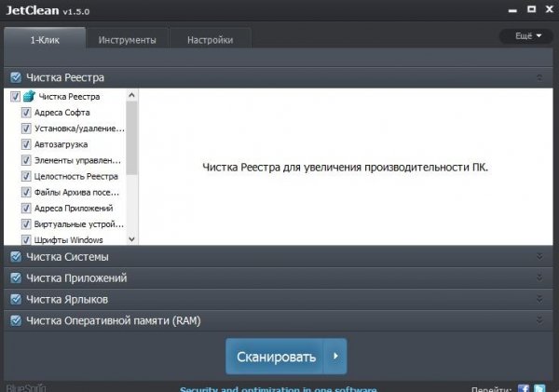Collapse the Чистка Реестра section chevron

[539, 77]
